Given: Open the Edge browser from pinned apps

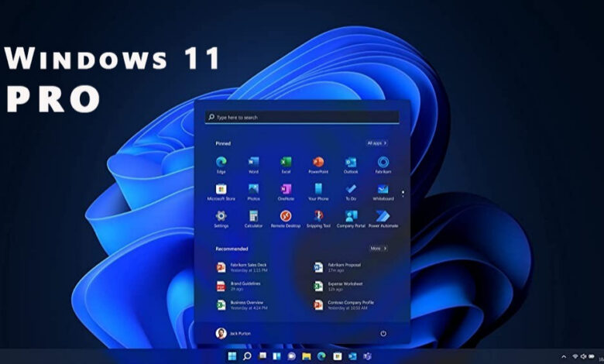Looking at the screenshot, I should pyautogui.click(x=221, y=163).
